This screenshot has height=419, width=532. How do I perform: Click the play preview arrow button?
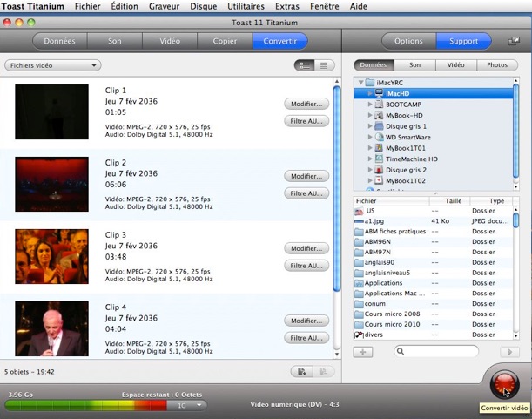pos(509,352)
